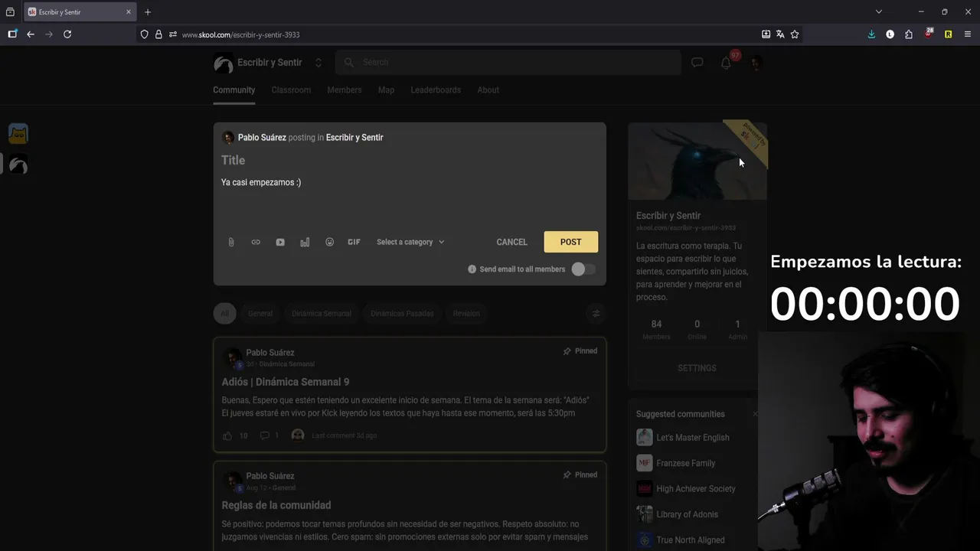The width and height of the screenshot is (980, 551).
Task: Click the community search box
Action: click(508, 63)
